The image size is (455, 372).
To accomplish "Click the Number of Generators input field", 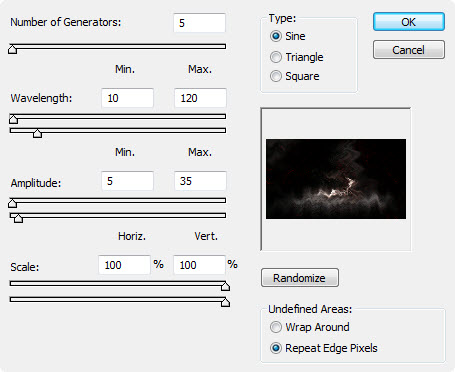I will 199,23.
